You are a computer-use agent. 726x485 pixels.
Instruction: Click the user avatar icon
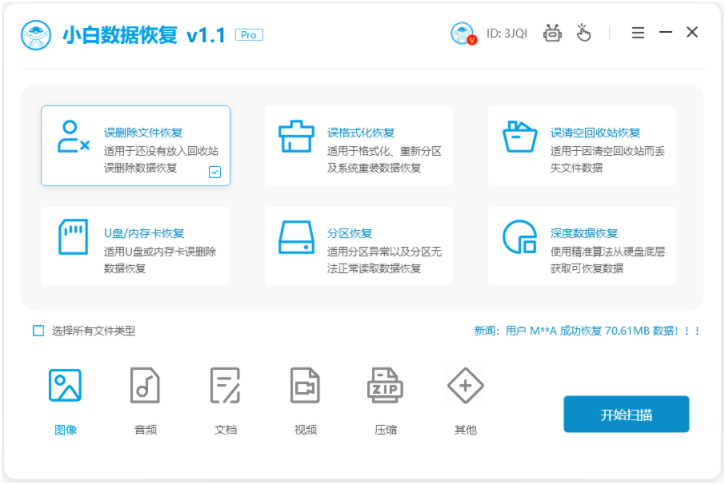tap(462, 33)
